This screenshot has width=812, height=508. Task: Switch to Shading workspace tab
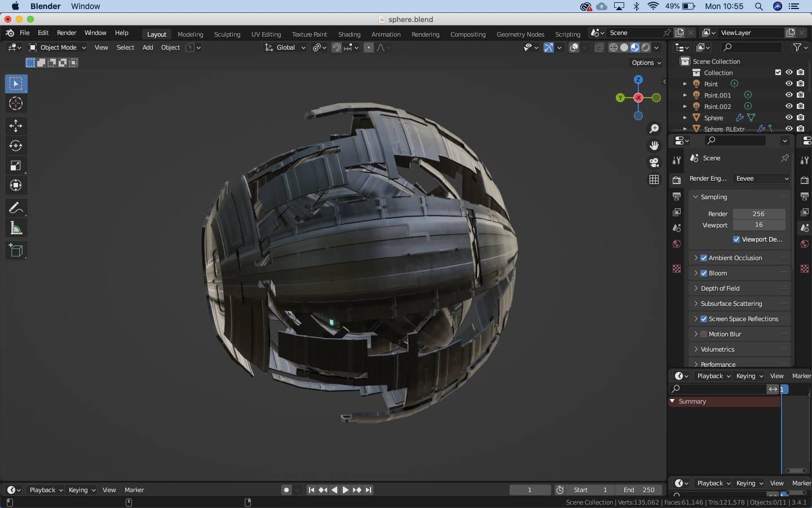coord(349,34)
